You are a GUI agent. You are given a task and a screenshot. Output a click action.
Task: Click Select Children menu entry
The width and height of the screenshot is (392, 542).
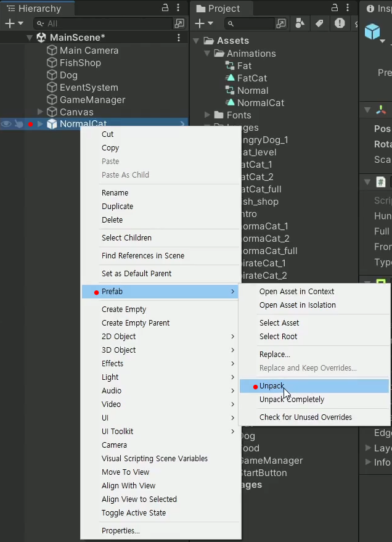(x=161, y=238)
